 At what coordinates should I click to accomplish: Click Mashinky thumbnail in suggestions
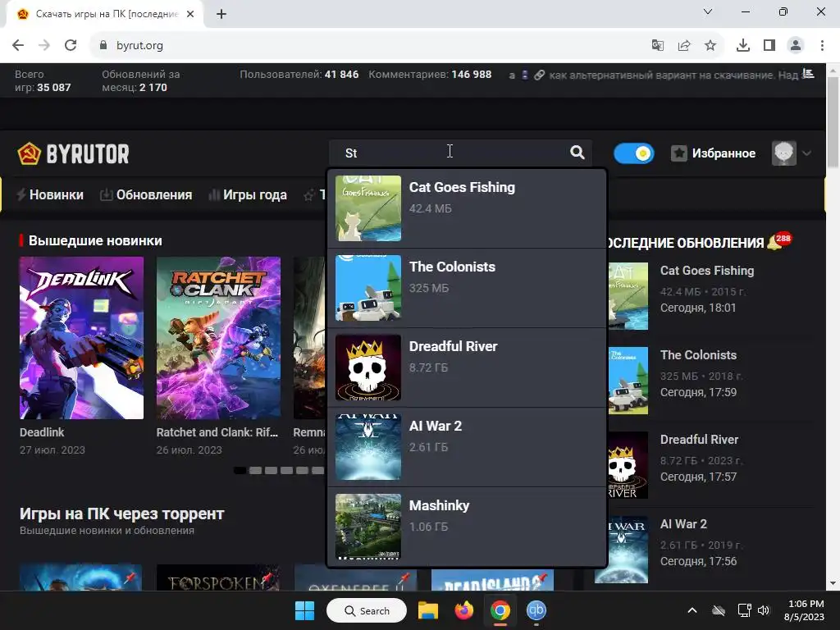click(368, 526)
